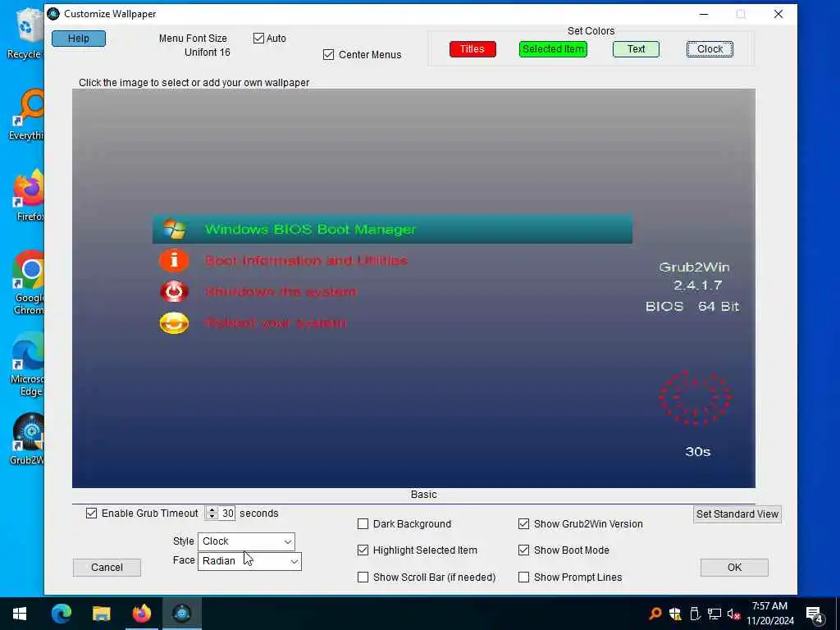
Task: Uncheck the Auto font size checkbox
Action: pyautogui.click(x=258, y=38)
